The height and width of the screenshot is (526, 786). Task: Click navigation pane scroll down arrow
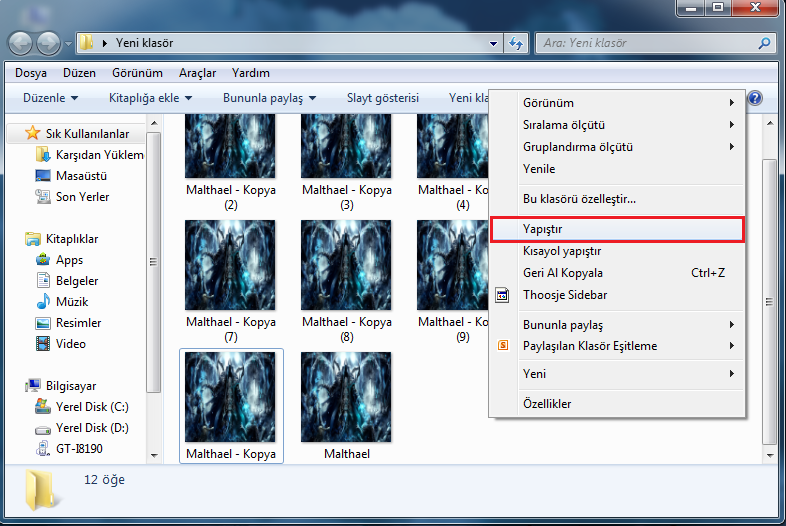pos(154,455)
